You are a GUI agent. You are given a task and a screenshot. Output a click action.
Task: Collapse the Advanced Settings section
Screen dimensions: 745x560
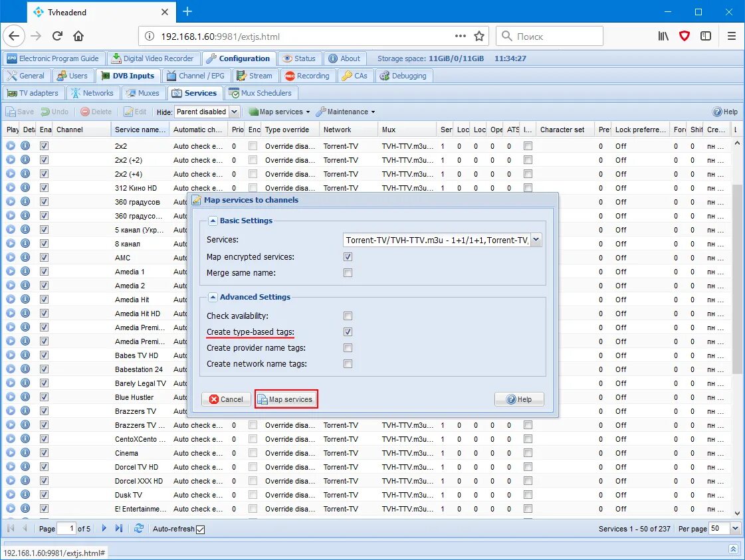click(213, 296)
